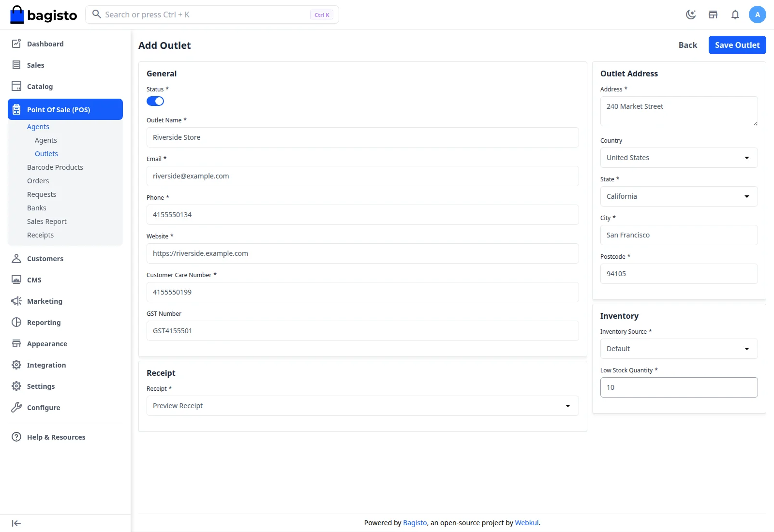Click the Point Of Sale icon
This screenshot has width=774, height=532.
pyautogui.click(x=16, y=109)
